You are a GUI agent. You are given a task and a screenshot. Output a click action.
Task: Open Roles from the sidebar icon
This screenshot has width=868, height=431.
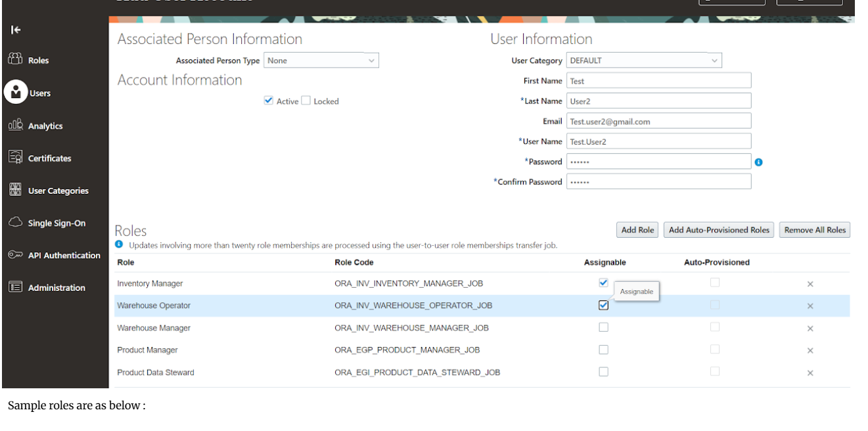(16, 60)
